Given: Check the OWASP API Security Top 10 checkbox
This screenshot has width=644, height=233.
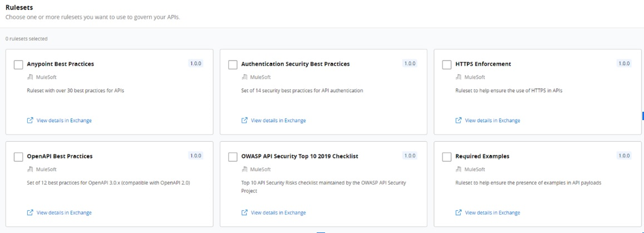Looking at the screenshot, I should 233,157.
